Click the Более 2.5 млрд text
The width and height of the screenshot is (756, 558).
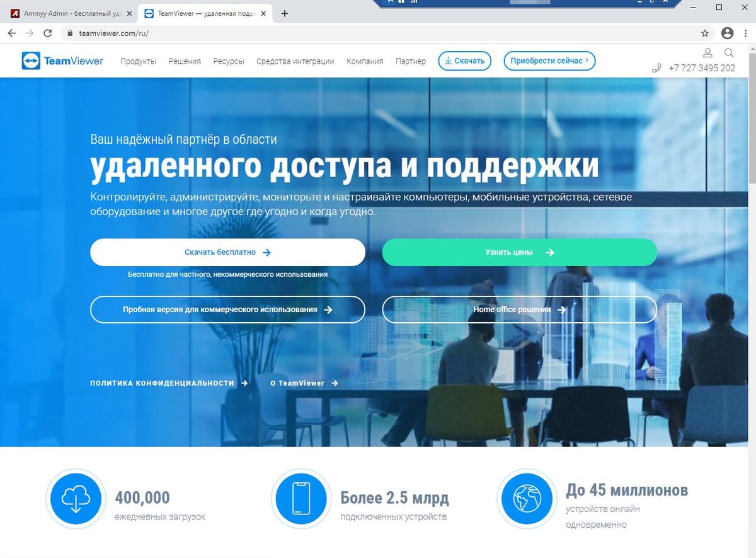394,497
